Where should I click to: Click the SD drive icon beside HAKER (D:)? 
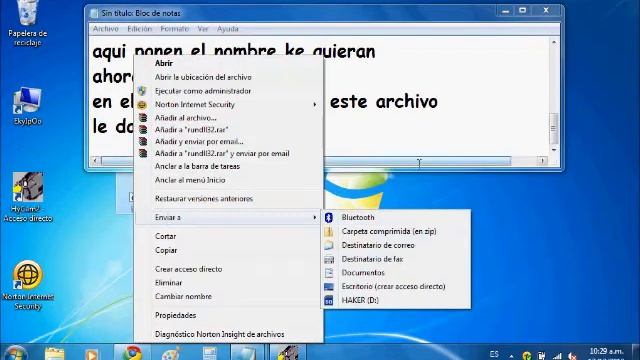[x=329, y=300]
